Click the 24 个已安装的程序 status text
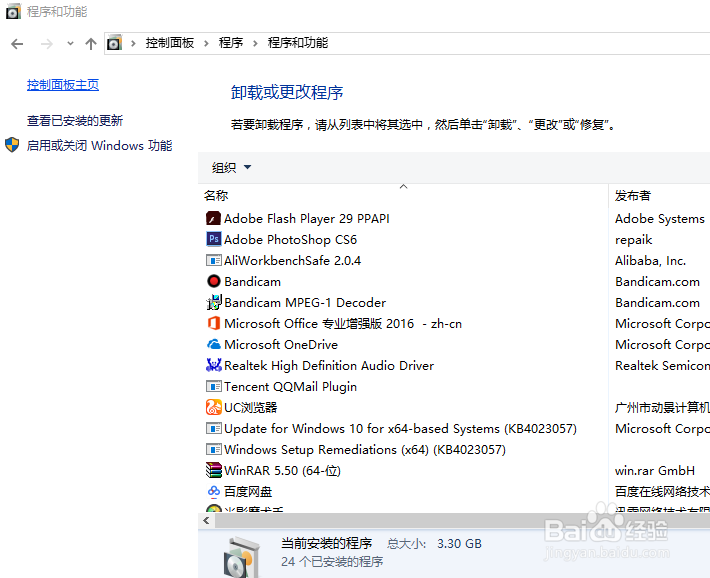This screenshot has height=578, width=710. point(332,562)
